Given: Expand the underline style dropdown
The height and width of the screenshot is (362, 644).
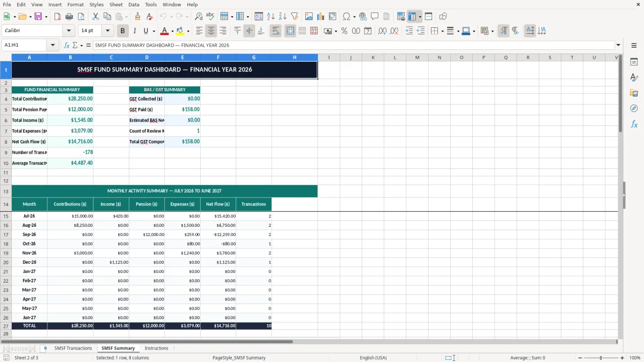Looking at the screenshot, I should click(153, 31).
